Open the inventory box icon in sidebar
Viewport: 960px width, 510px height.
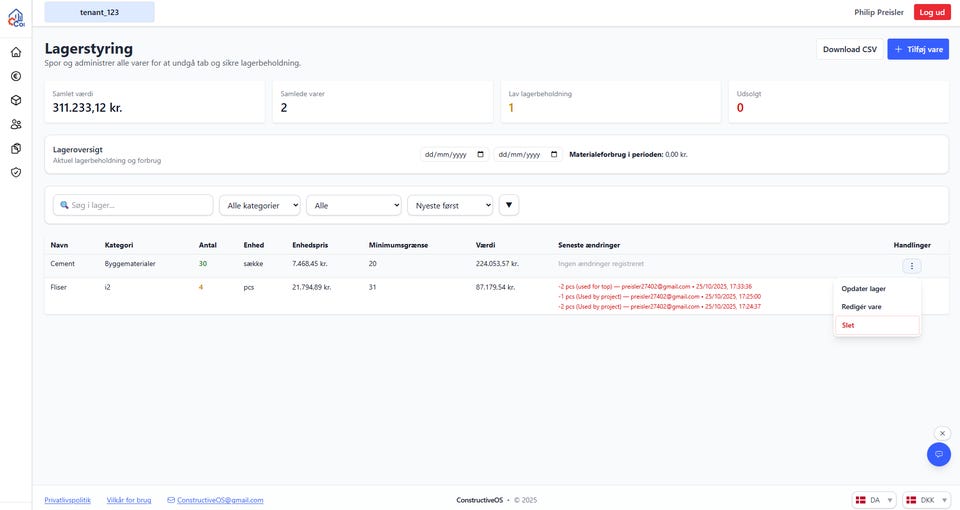[x=15, y=100]
